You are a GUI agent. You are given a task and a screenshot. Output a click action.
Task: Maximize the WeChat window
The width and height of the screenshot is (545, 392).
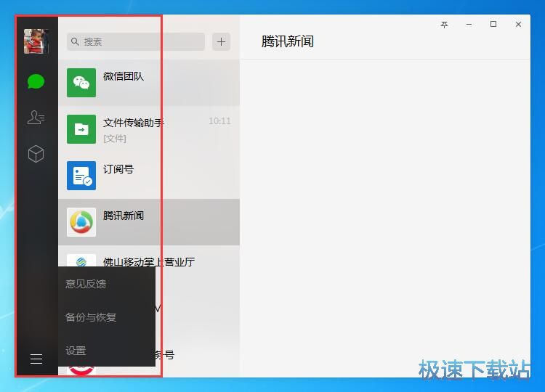click(493, 24)
